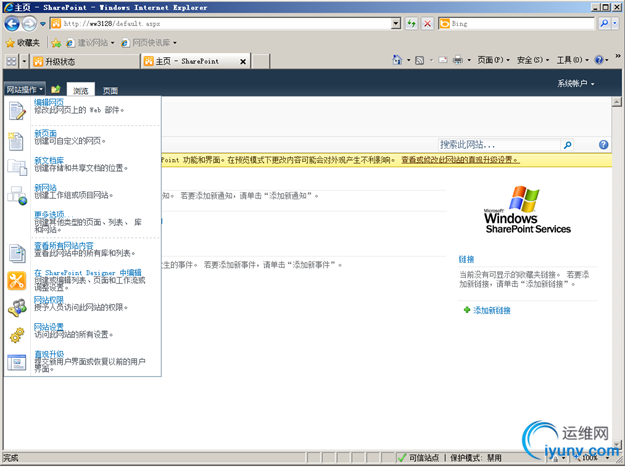Click the 网站设置 gears icon
Viewport: 625px width, 467px height.
17,335
